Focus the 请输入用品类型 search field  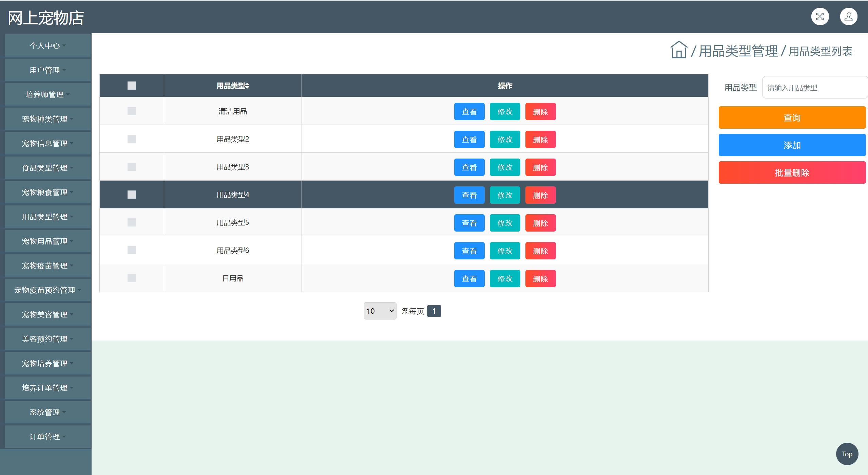click(x=814, y=88)
